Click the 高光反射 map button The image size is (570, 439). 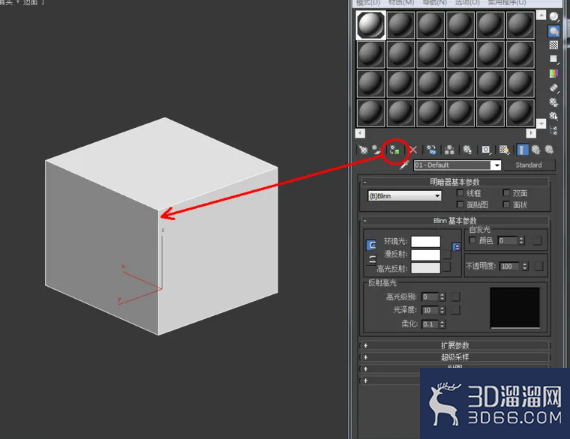click(x=447, y=267)
